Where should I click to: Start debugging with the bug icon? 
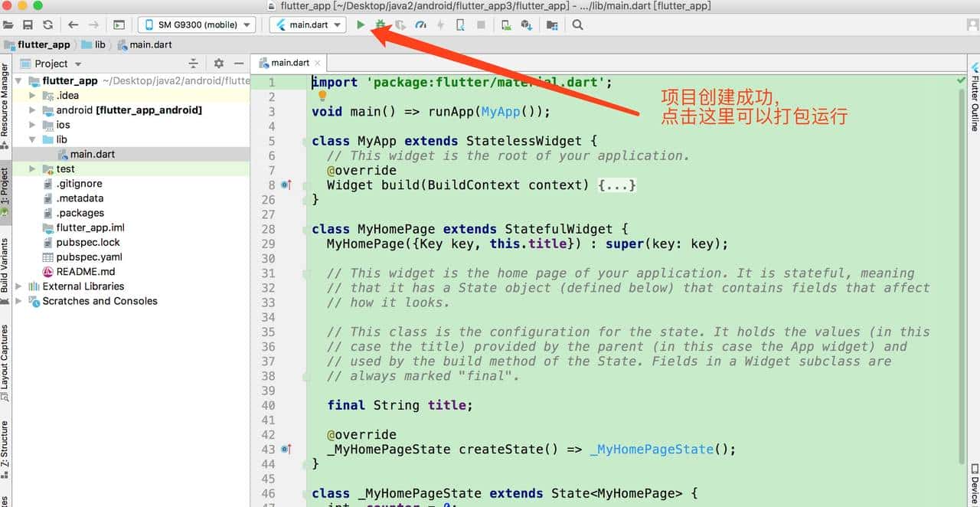381,25
